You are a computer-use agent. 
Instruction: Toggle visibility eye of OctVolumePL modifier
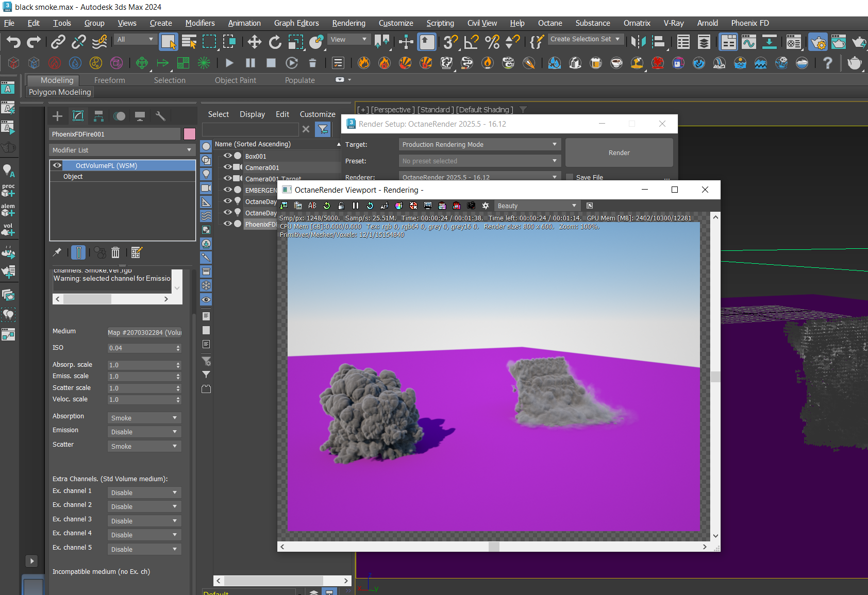point(57,165)
